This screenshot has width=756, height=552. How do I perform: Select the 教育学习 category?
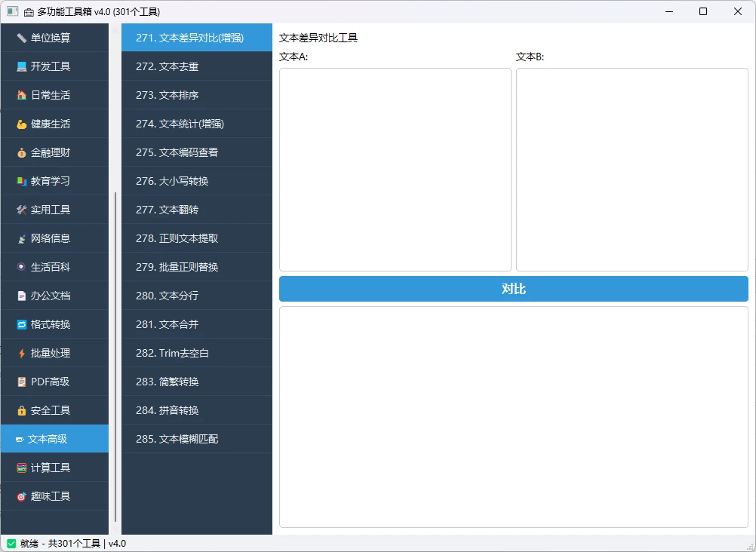54,181
